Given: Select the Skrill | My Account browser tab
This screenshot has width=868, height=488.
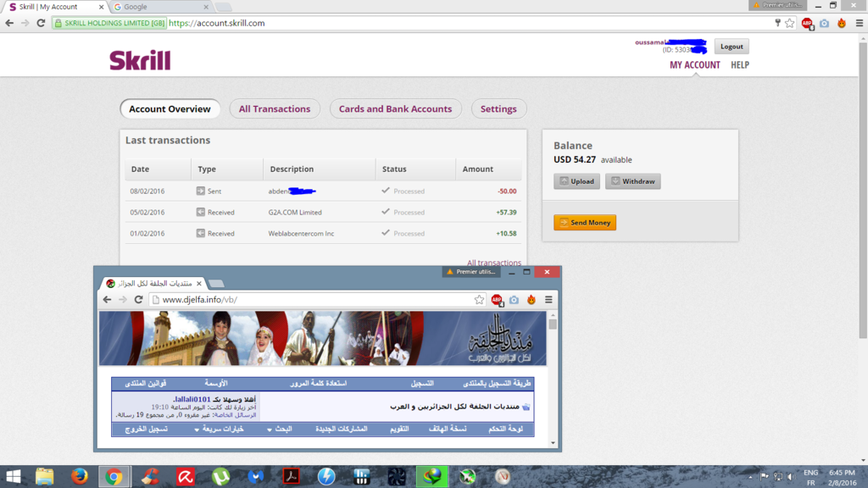Looking at the screenshot, I should coord(55,7).
